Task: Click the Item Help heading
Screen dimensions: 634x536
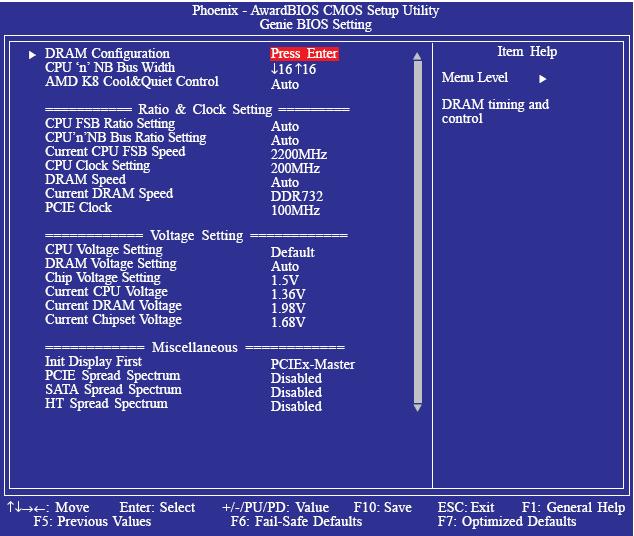Action: (527, 52)
